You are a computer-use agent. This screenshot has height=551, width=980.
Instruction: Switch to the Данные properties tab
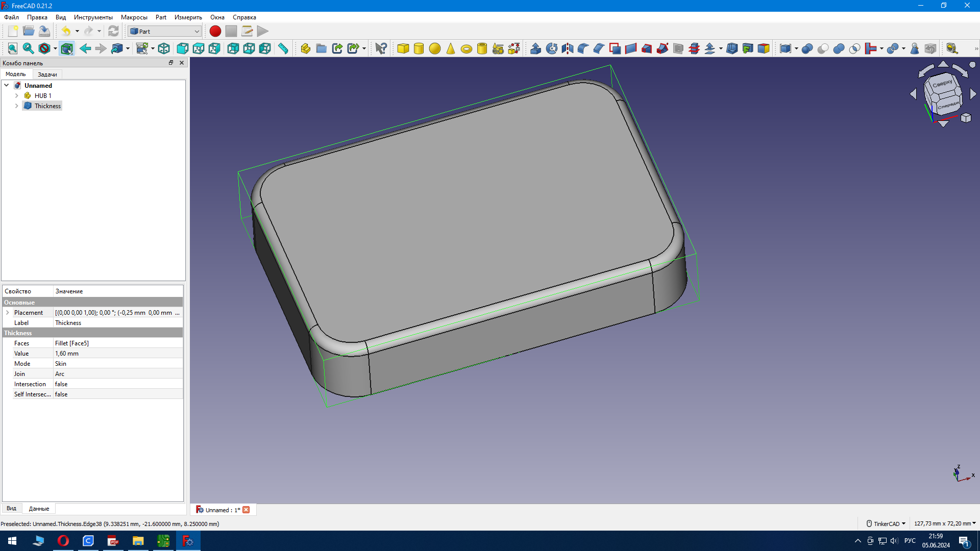(x=39, y=508)
